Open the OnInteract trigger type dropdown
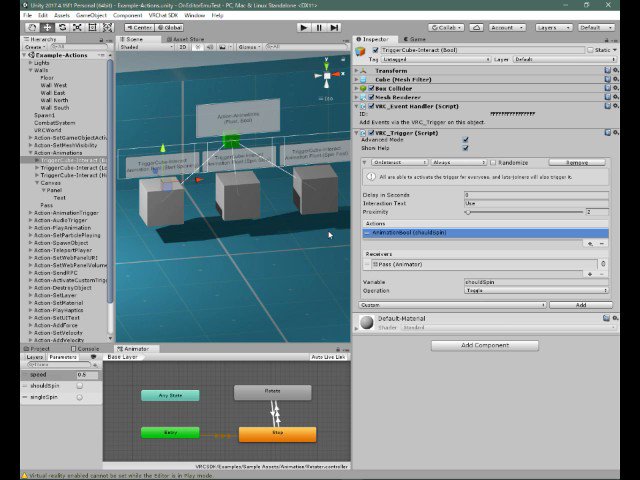 (x=399, y=162)
